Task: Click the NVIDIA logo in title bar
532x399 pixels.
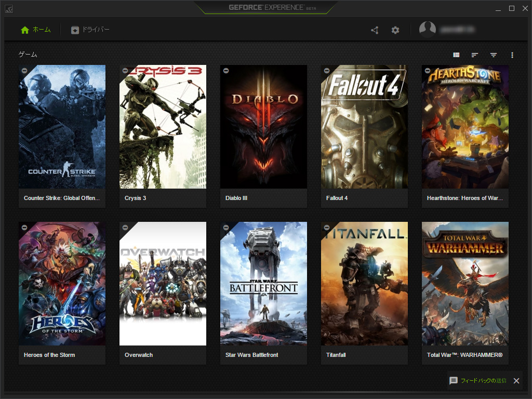Action: pos(9,9)
